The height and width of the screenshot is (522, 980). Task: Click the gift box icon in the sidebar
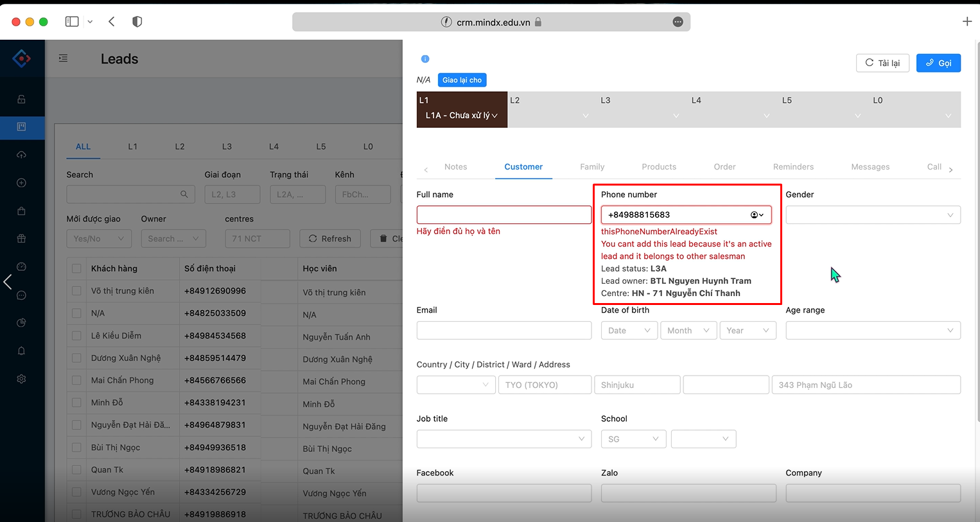coord(21,238)
